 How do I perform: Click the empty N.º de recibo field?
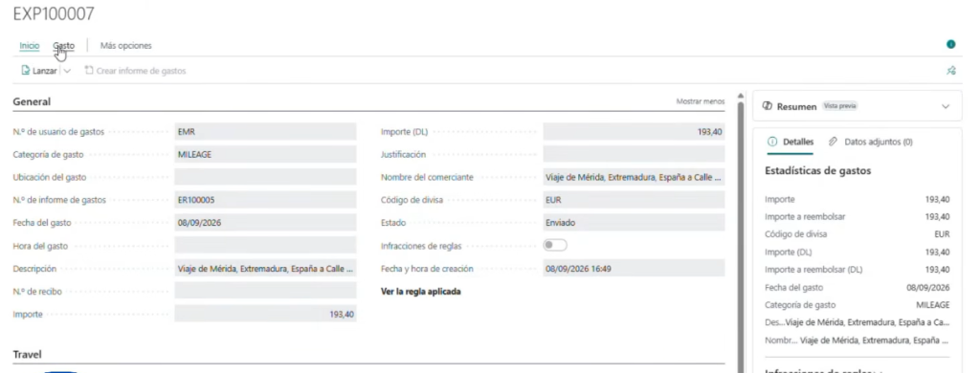(266, 291)
